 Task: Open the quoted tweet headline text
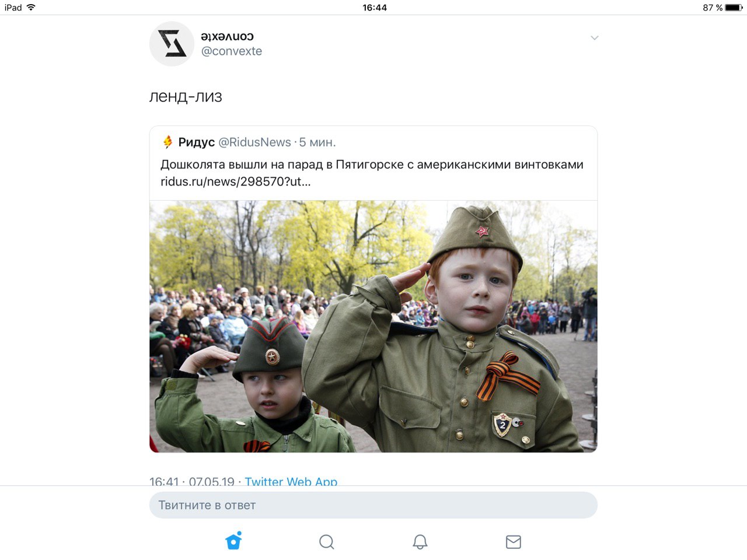coord(372,164)
